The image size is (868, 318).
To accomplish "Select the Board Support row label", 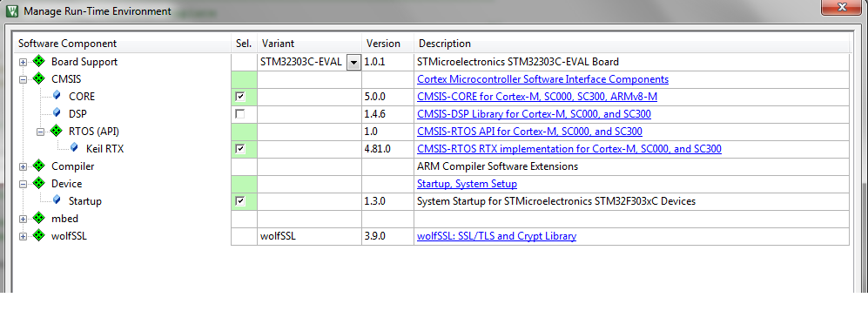I will click(84, 62).
